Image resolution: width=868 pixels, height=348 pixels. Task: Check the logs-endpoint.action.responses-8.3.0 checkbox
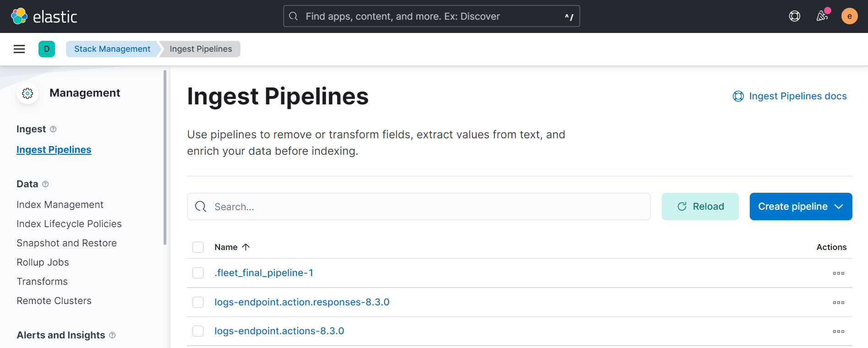pos(198,302)
